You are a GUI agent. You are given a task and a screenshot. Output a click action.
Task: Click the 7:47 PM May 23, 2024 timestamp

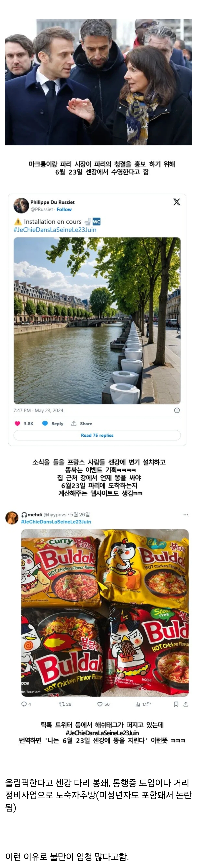click(38, 410)
